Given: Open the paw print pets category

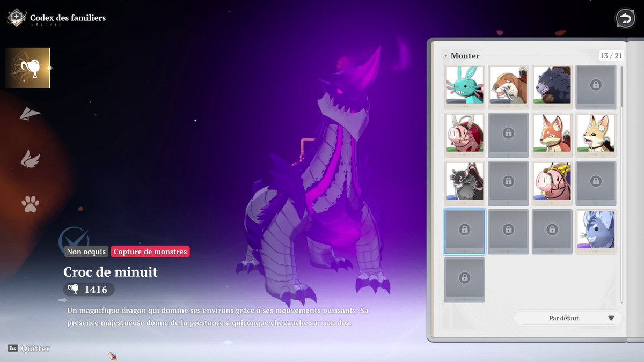Looking at the screenshot, I should click(x=30, y=204).
